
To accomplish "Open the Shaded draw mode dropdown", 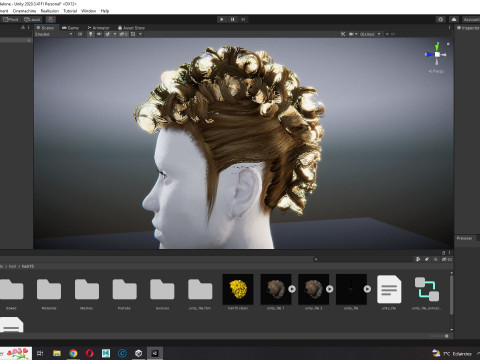I will click(x=53, y=34).
